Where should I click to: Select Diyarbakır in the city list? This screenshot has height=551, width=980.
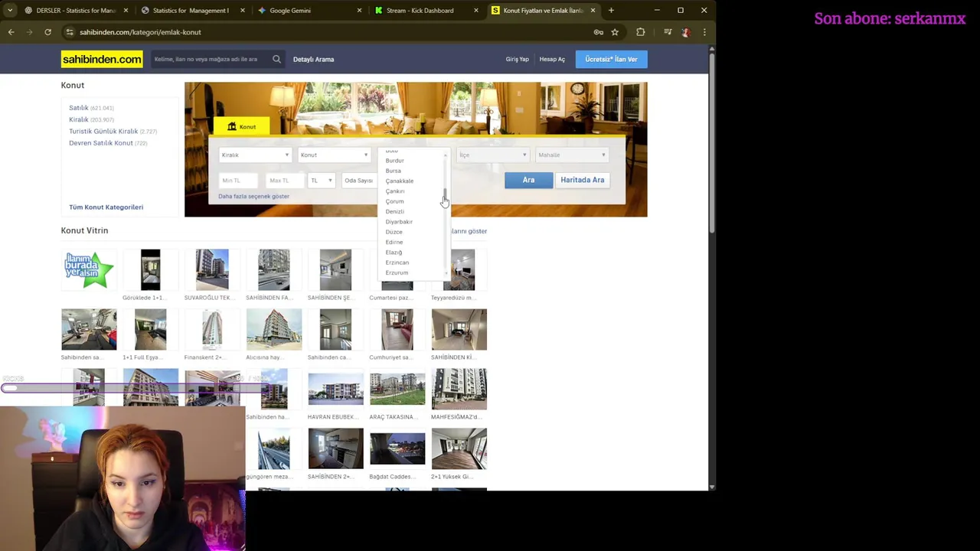tap(399, 222)
